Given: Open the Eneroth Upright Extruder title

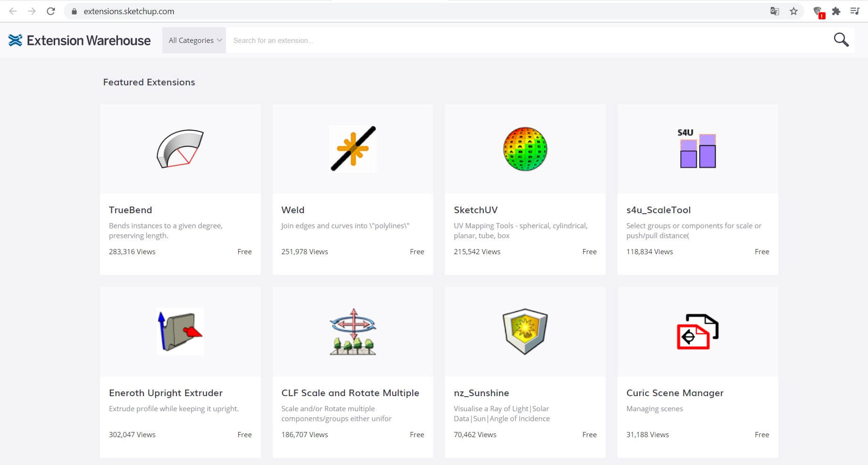Looking at the screenshot, I should [x=166, y=393].
